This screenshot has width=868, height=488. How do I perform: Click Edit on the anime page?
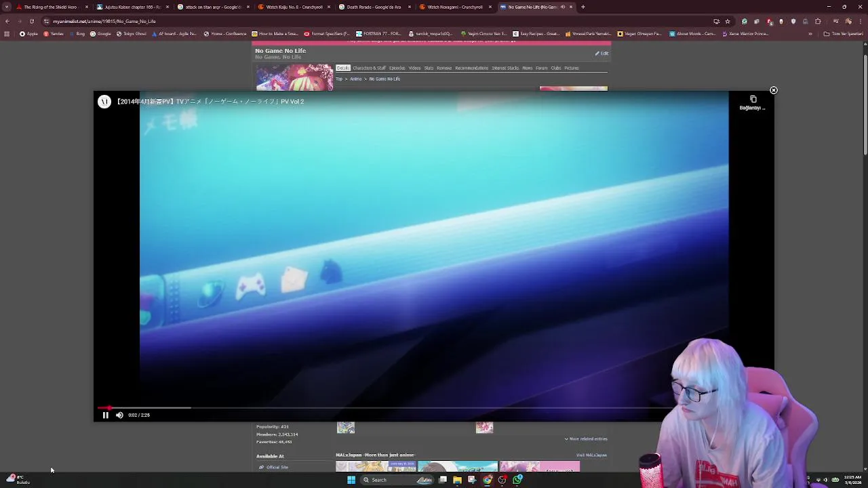click(602, 54)
